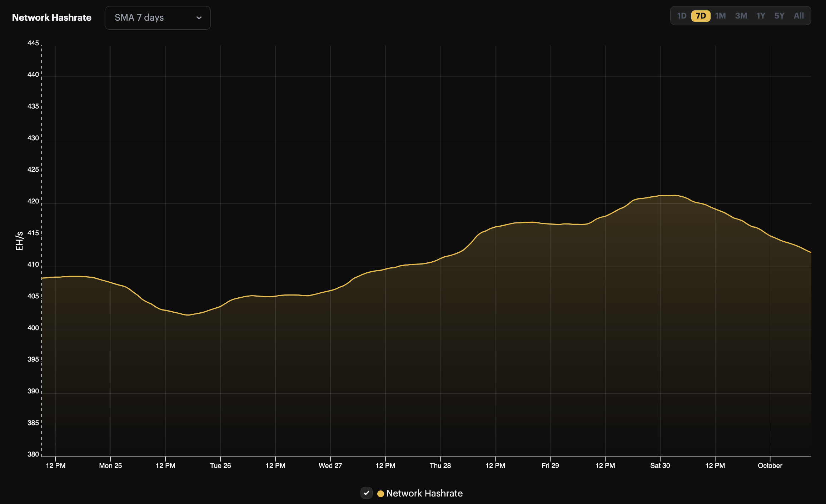Switch to the 1M time range
The width and height of the screenshot is (826, 504).
(721, 16)
